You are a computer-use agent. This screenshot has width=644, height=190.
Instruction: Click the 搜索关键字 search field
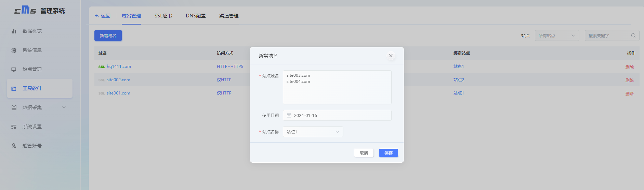click(612, 35)
